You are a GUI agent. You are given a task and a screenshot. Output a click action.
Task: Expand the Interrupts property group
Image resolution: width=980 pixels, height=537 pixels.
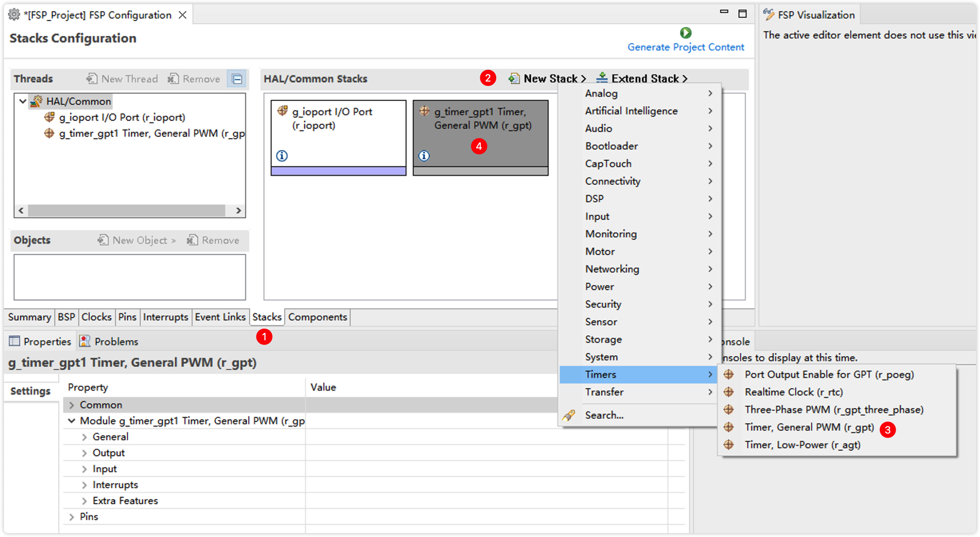(84, 485)
